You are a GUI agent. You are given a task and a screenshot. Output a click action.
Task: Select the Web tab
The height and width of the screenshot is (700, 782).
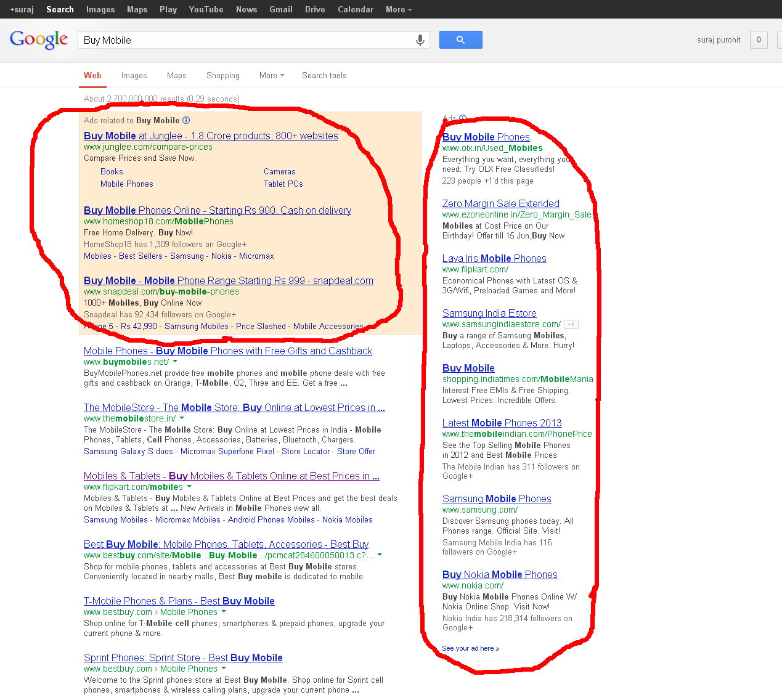coord(92,75)
